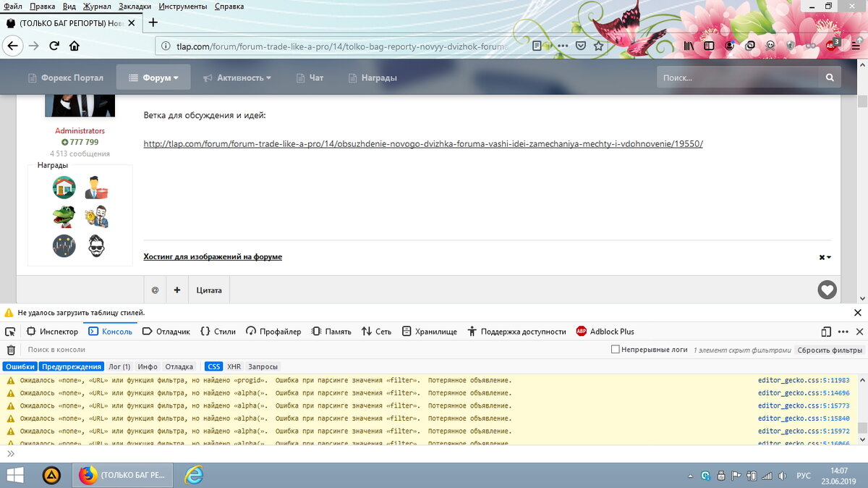Go back with the browser back arrow

coord(12,46)
